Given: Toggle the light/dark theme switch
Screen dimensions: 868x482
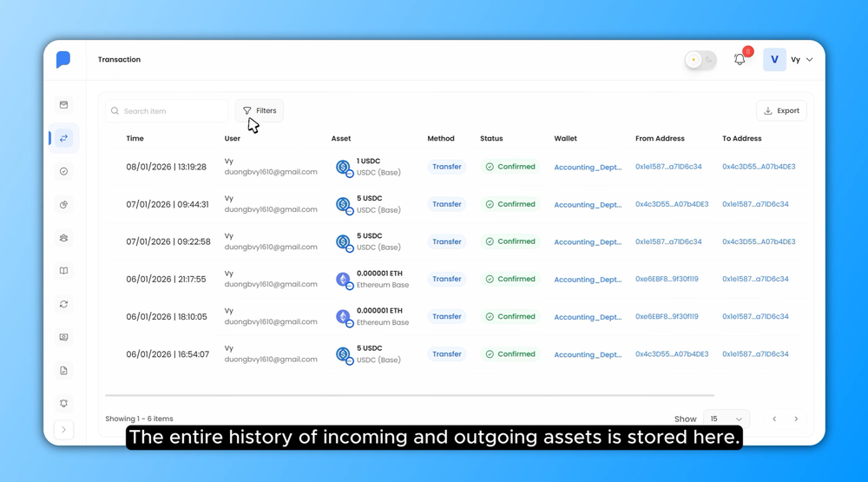Looking at the screenshot, I should coord(700,59).
